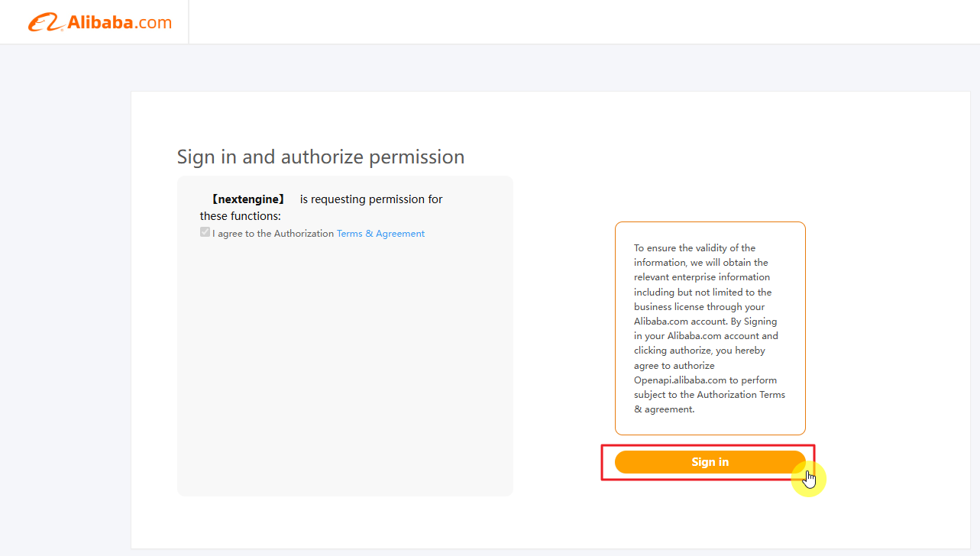The width and height of the screenshot is (980, 556).
Task: Toggle the Authorization agreement checkbox
Action: point(205,232)
